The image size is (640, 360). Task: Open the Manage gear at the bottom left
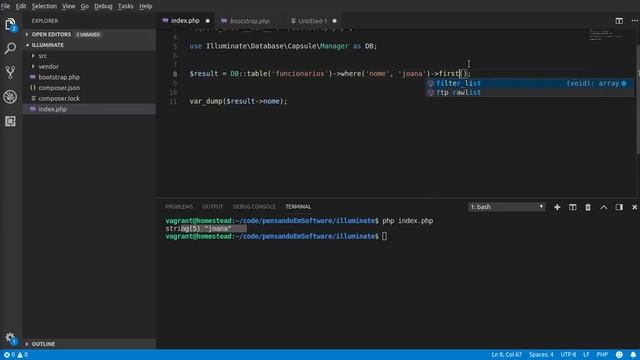pos(10,338)
